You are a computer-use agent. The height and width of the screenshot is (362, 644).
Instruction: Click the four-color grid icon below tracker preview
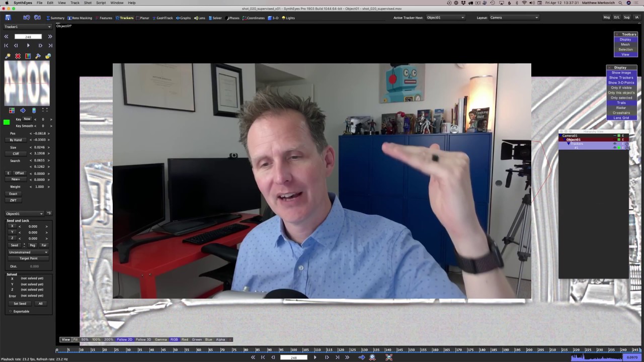[12, 110]
